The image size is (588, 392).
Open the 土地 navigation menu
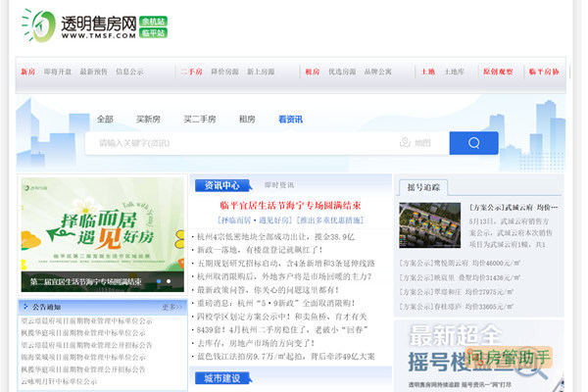pyautogui.click(x=428, y=72)
